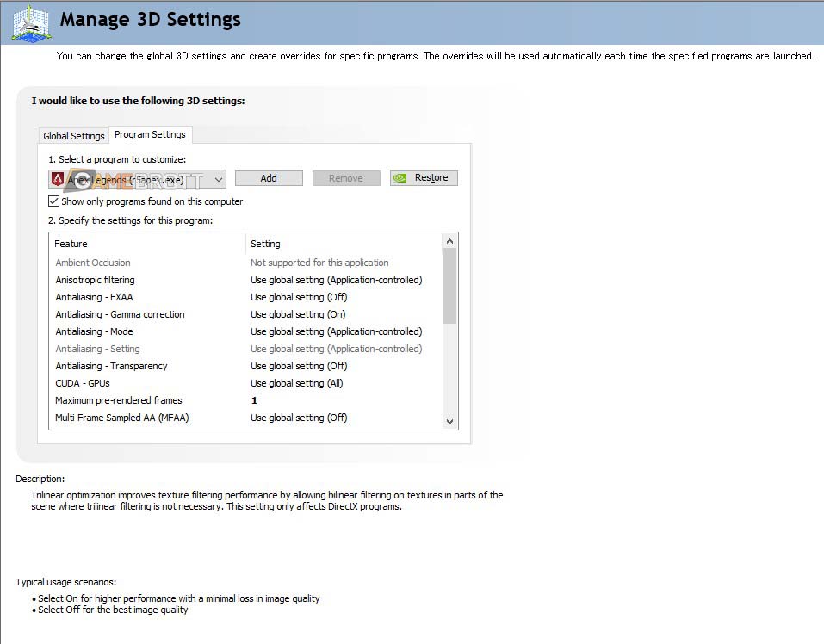Select the Program Settings tab
824x644 pixels.
pos(150,134)
